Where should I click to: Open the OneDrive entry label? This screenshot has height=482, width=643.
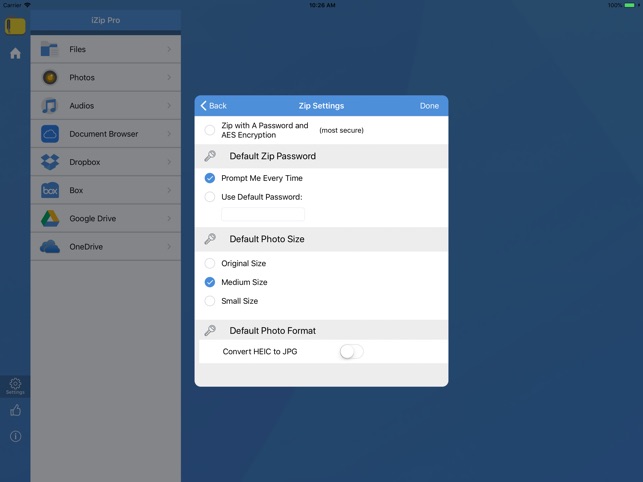tap(86, 247)
